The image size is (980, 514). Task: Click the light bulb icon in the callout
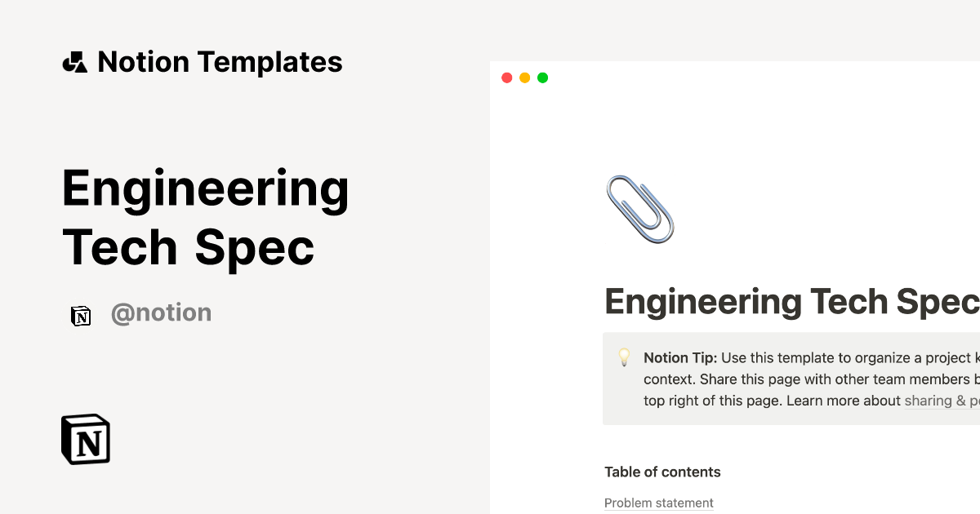pyautogui.click(x=624, y=357)
